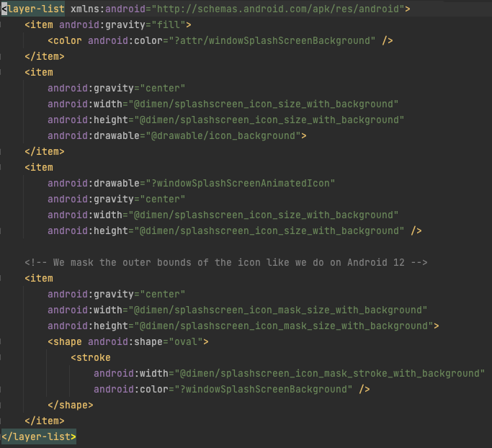Click the gravity="center" line under AnimatedIcon drawable
This screenshot has width=492, height=448.
click(x=117, y=200)
